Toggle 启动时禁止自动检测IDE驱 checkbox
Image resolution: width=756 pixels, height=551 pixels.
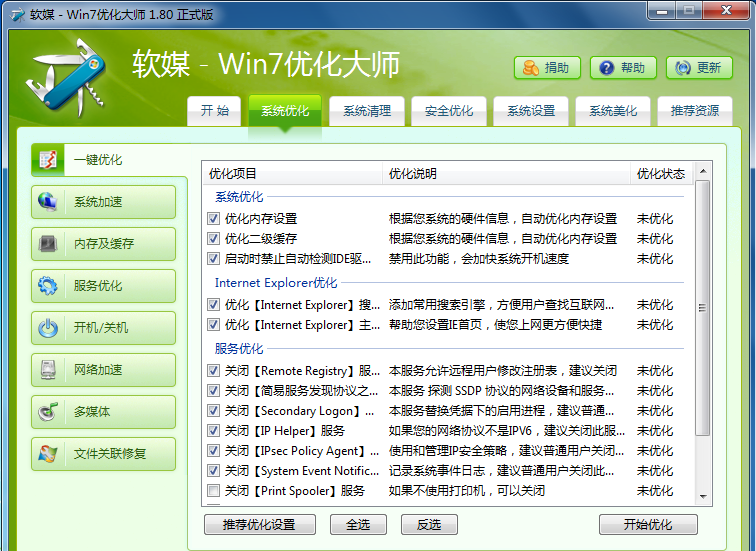pyautogui.click(x=213, y=259)
